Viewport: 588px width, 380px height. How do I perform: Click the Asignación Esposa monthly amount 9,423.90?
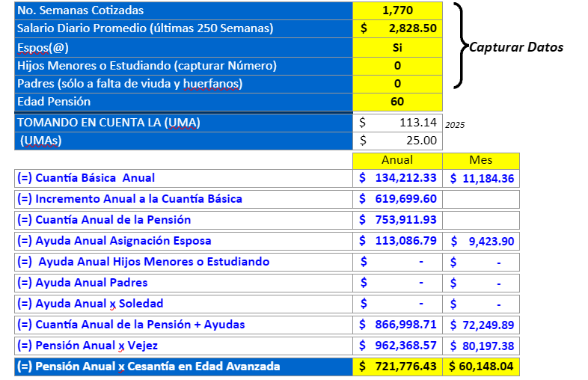480,241
